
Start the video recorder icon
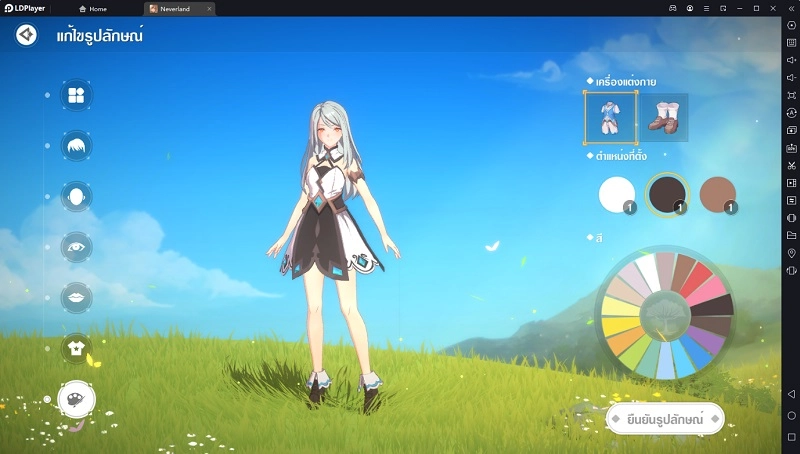(791, 183)
